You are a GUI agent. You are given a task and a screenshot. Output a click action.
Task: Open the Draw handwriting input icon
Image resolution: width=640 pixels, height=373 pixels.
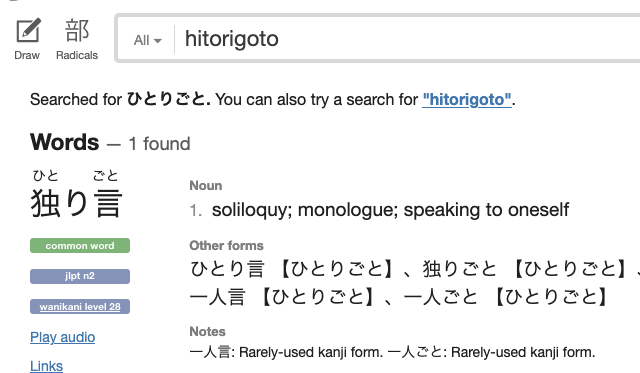coord(28,31)
